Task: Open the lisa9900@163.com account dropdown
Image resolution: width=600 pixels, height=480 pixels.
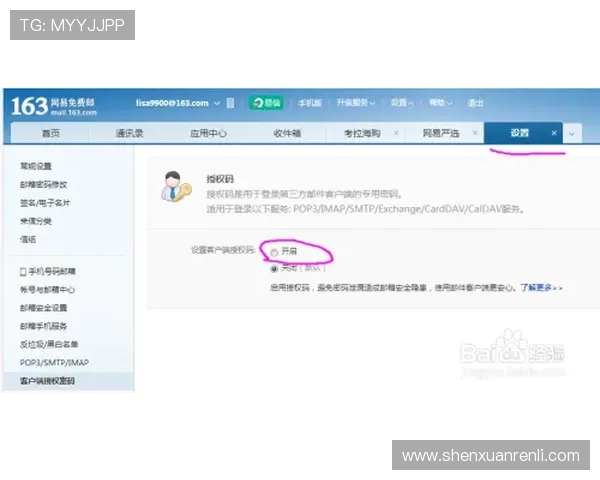Action: pyautogui.click(x=217, y=103)
